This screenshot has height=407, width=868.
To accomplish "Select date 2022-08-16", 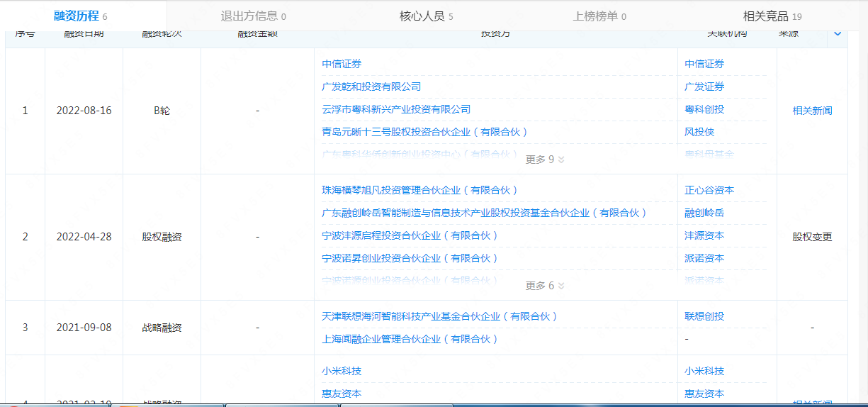I will (84, 111).
